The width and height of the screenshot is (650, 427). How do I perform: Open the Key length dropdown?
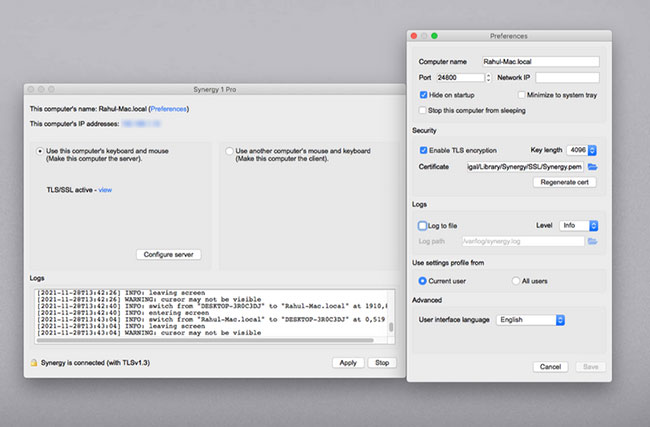tap(579, 149)
